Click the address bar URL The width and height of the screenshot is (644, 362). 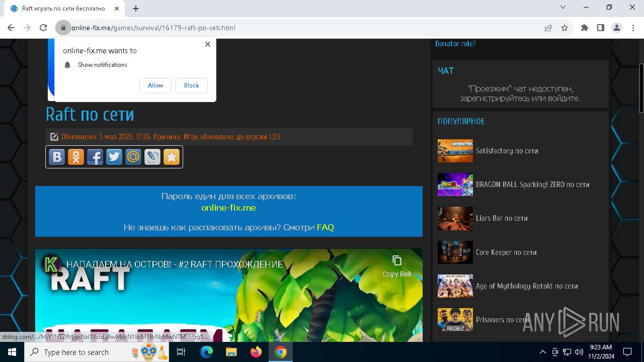(153, 28)
